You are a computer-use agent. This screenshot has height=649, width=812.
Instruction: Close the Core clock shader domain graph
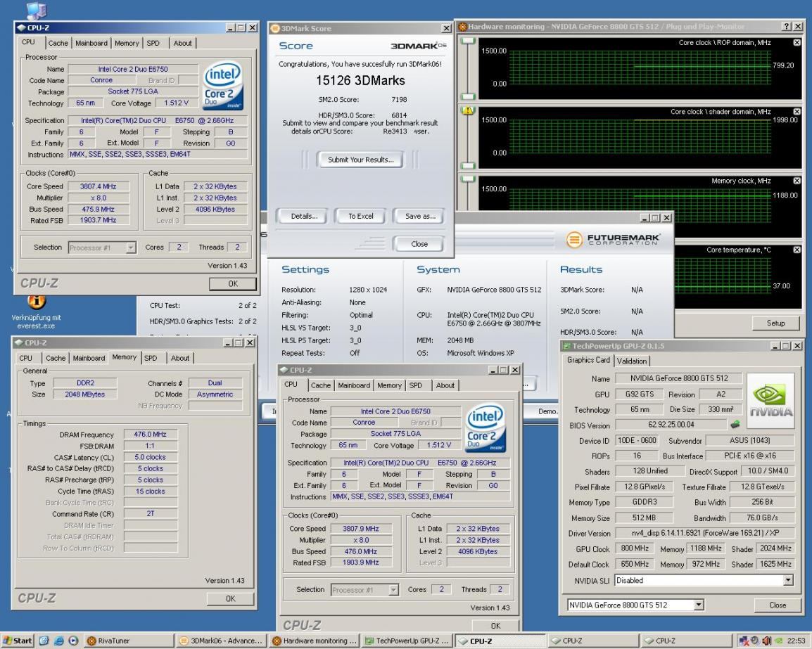tap(797, 111)
